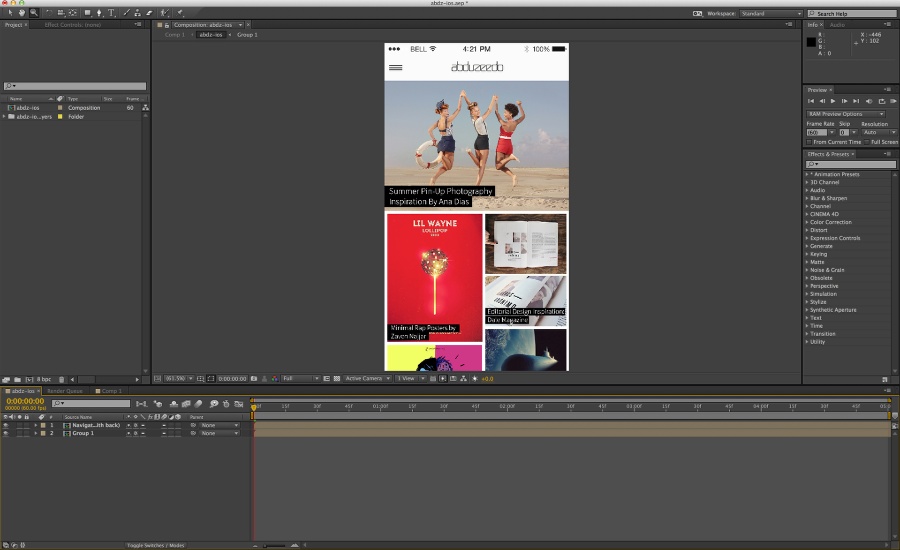Image resolution: width=900 pixels, height=550 pixels.
Task: Select the Type text tool
Action: (x=111, y=13)
